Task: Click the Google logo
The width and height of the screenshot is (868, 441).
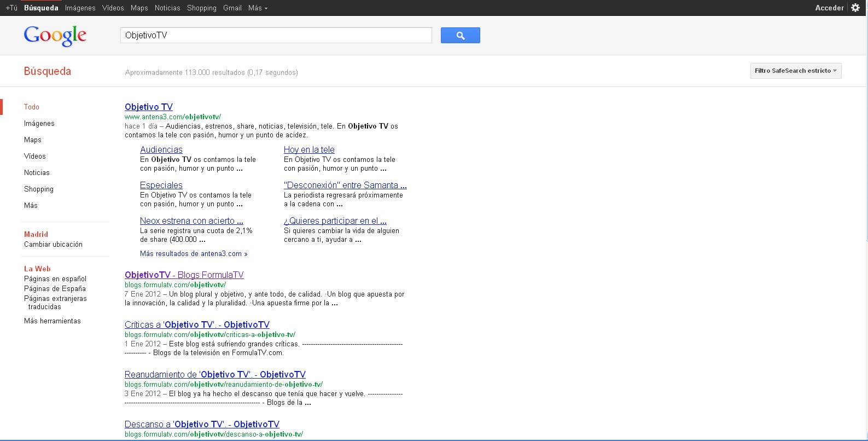Action: point(55,36)
